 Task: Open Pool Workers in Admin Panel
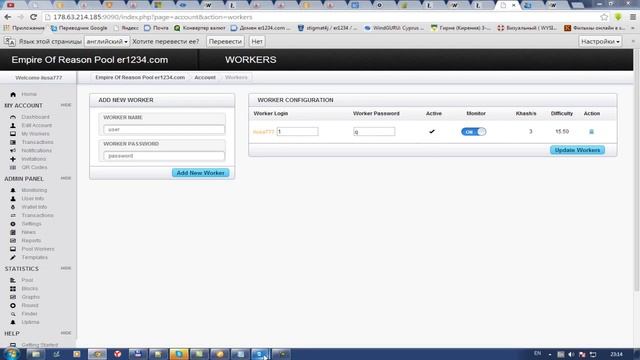38,249
